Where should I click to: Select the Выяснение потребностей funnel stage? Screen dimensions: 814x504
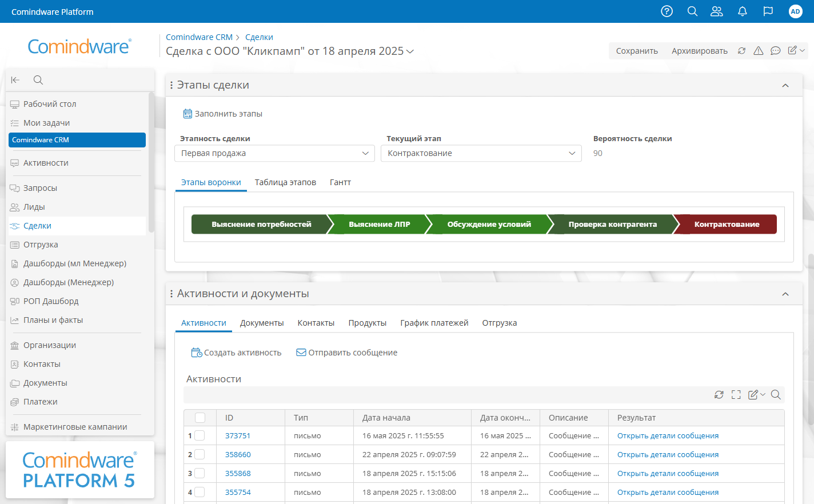click(261, 225)
